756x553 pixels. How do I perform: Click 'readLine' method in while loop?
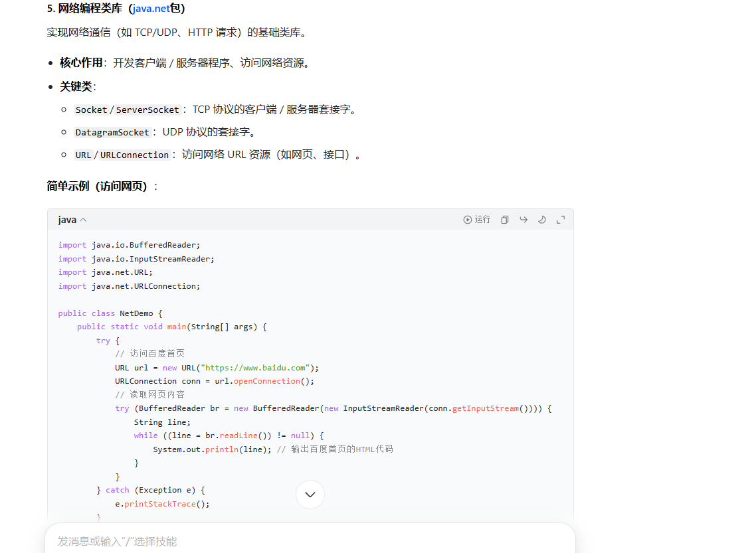click(238, 435)
